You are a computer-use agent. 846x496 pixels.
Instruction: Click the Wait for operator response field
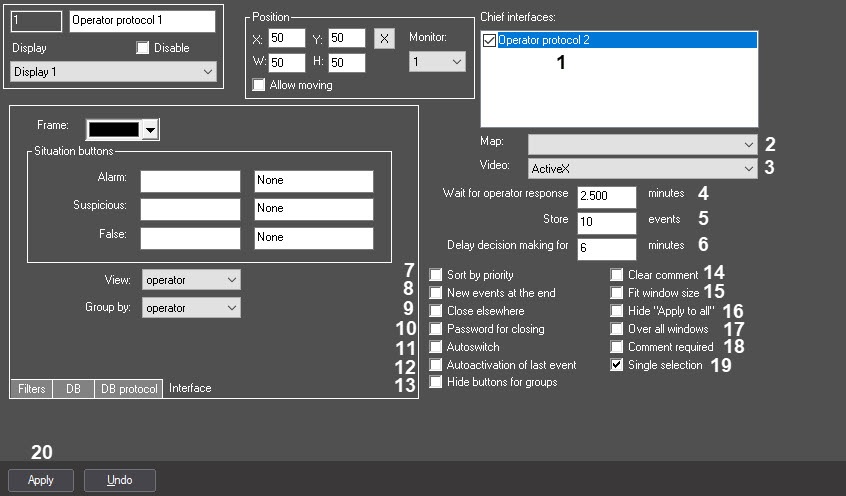(607, 195)
